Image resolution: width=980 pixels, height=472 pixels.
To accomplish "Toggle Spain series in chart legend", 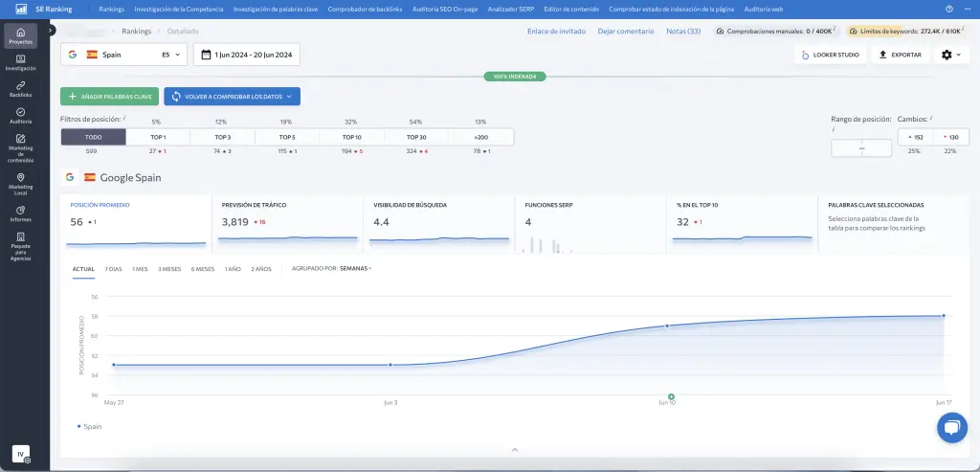I will point(89,426).
